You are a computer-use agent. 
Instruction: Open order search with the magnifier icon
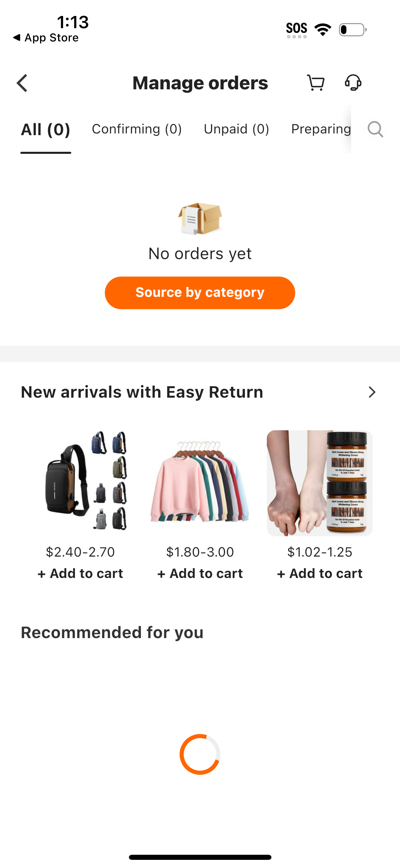tap(375, 129)
